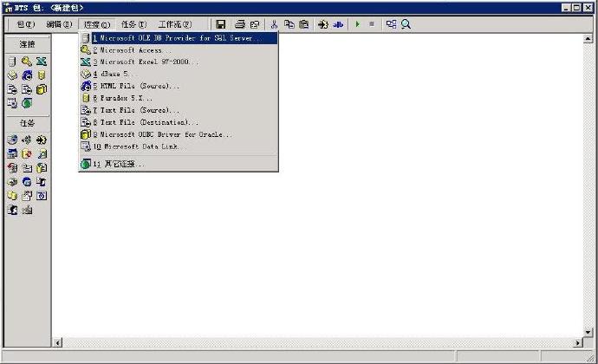Select the Transfer Error Messages task icon
The height and width of the screenshot is (364, 598).
pyautogui.click(x=42, y=182)
